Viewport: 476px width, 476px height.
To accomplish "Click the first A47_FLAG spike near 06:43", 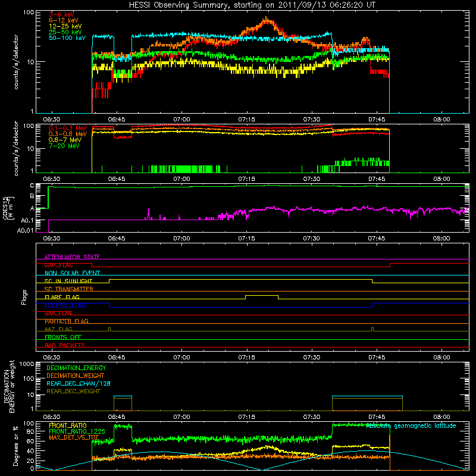I will 109,329.
